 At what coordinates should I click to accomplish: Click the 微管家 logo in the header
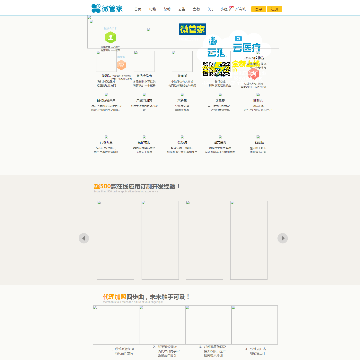(x=107, y=8)
